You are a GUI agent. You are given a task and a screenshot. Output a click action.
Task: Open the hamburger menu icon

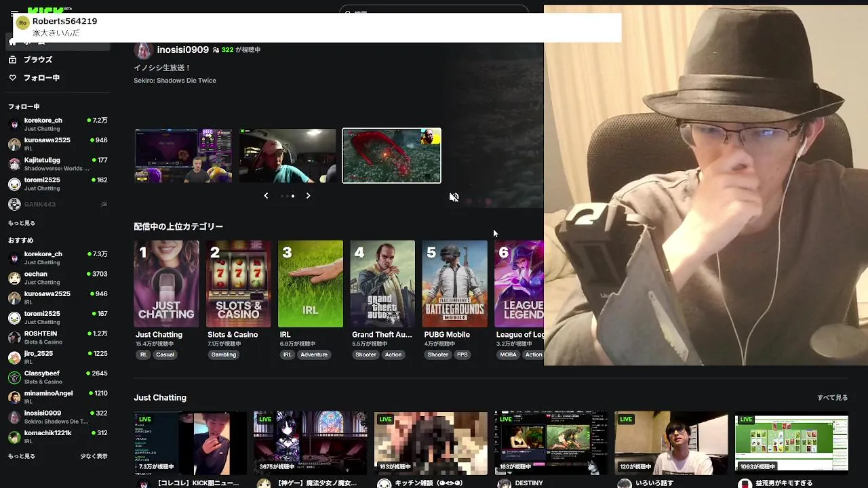14,12
